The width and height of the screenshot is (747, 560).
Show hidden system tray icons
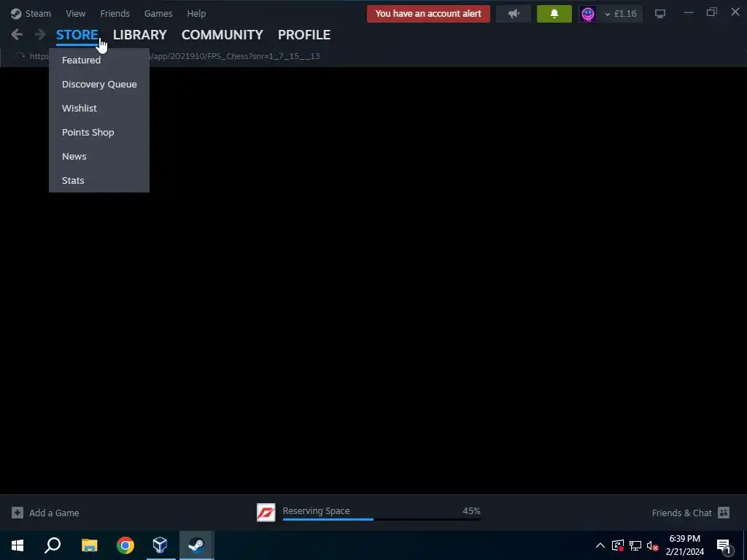pos(600,545)
